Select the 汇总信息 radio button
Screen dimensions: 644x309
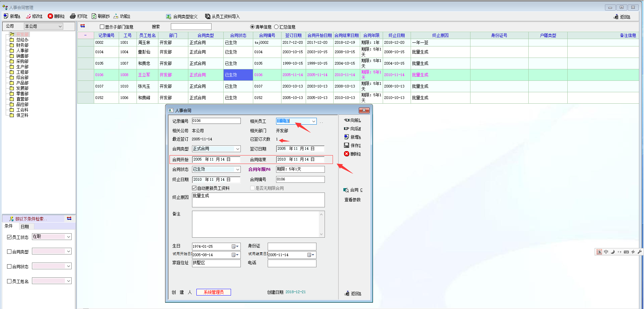click(x=276, y=27)
